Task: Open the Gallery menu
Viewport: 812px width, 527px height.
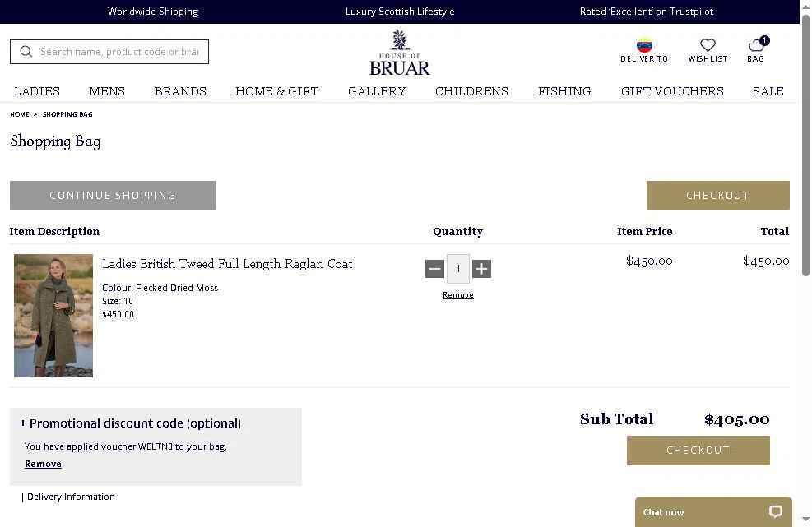Action: [377, 91]
